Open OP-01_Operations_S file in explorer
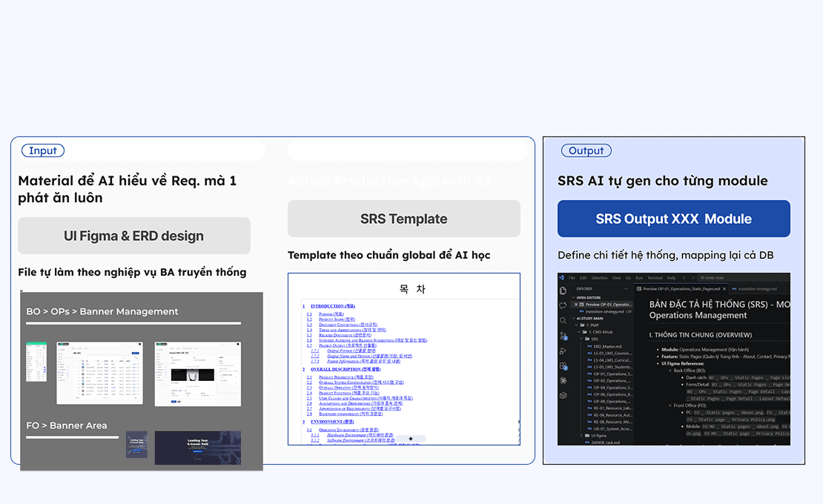Image resolution: width=823 pixels, height=504 pixels. [609, 374]
